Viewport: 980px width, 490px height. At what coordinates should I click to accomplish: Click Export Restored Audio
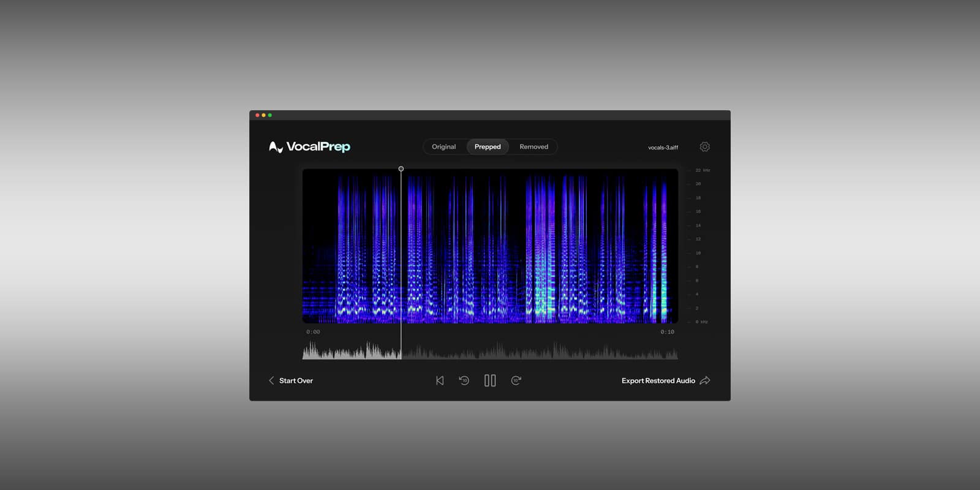(x=658, y=380)
